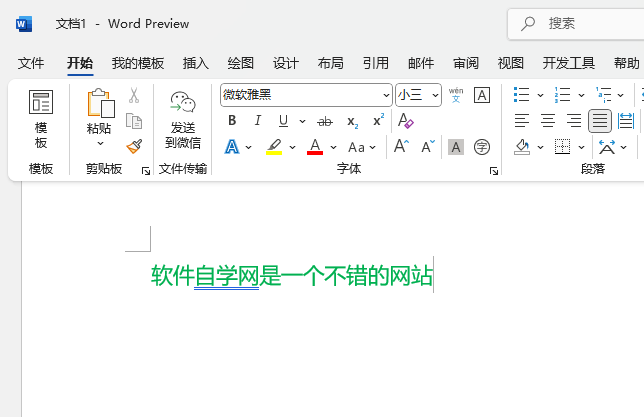
Task: Decrease font size with Aˇ icon
Action: coord(428,147)
